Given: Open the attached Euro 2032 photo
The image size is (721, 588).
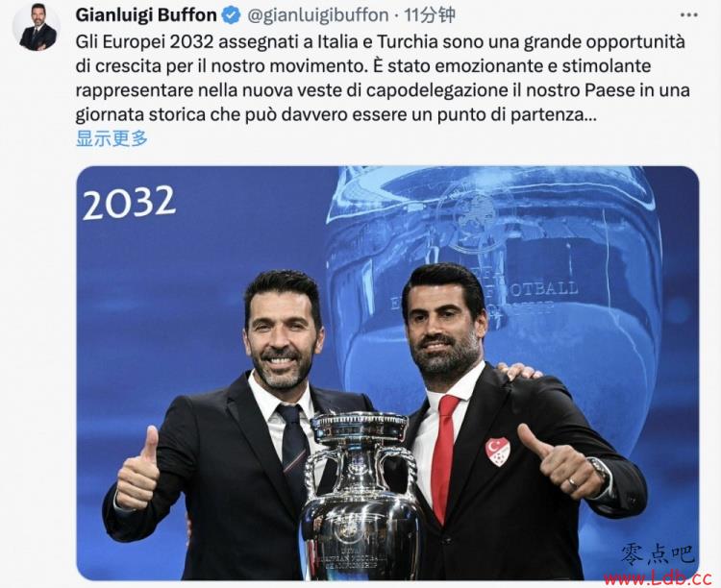Looking at the screenshot, I should [x=387, y=373].
